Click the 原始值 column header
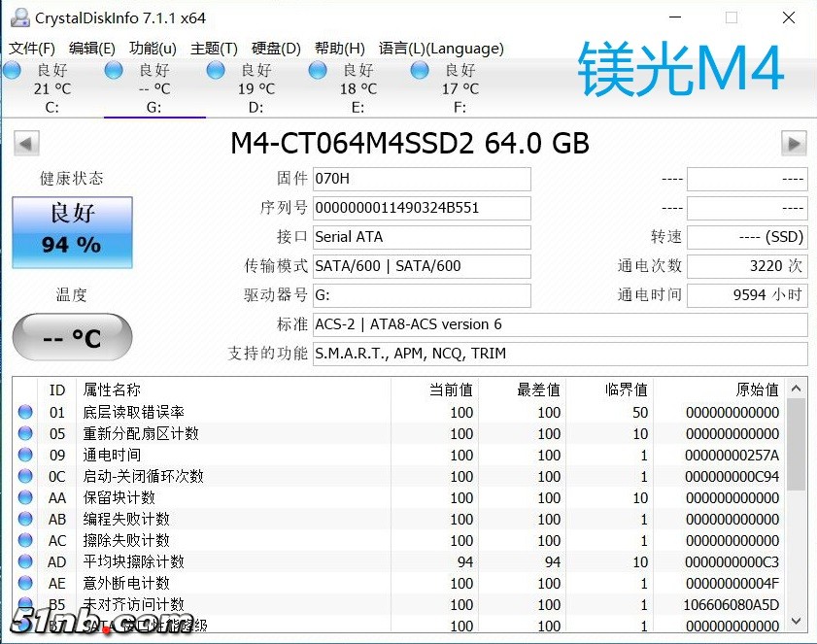Image resolution: width=817 pixels, height=644 pixels. coord(720,390)
